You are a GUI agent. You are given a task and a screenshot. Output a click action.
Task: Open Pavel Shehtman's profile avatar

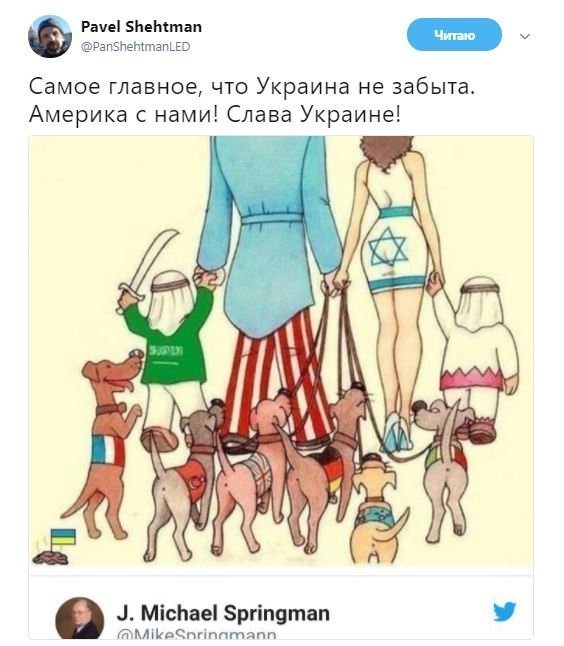tap(50, 36)
